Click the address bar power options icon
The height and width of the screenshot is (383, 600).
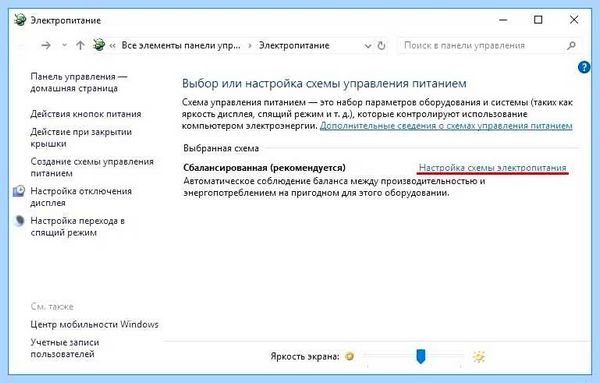click(x=99, y=45)
